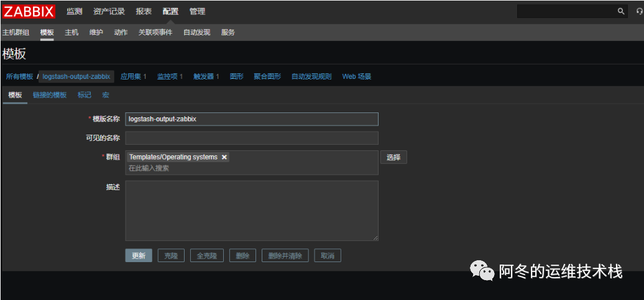This screenshot has height=300, width=644.
Task: Click the 可见的名称 input field
Action: point(252,138)
